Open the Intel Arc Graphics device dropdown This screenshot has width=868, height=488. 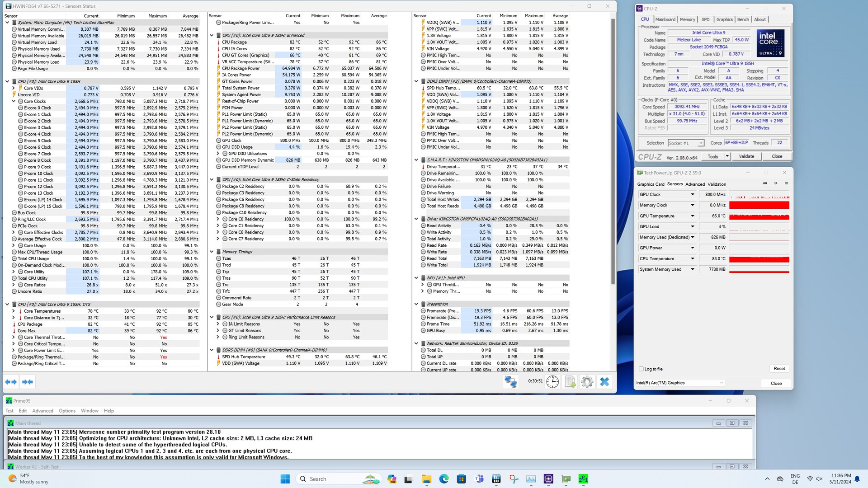[721, 383]
